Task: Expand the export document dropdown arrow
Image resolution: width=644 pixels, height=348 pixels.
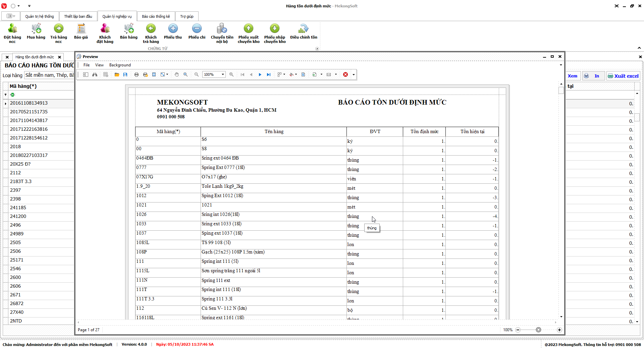Action: [321, 74]
